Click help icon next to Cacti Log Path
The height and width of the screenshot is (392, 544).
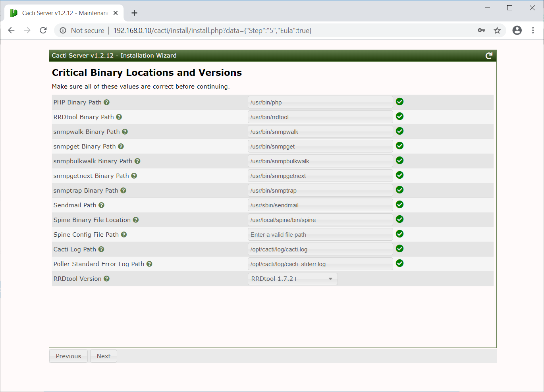[x=101, y=249]
